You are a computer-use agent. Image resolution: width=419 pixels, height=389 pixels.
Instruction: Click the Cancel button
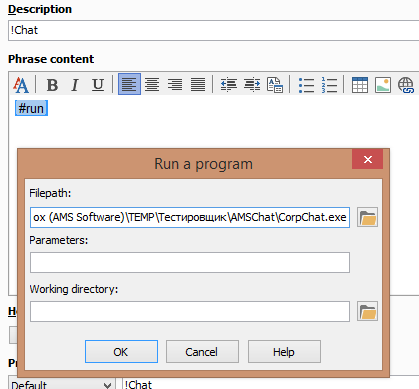point(202,352)
